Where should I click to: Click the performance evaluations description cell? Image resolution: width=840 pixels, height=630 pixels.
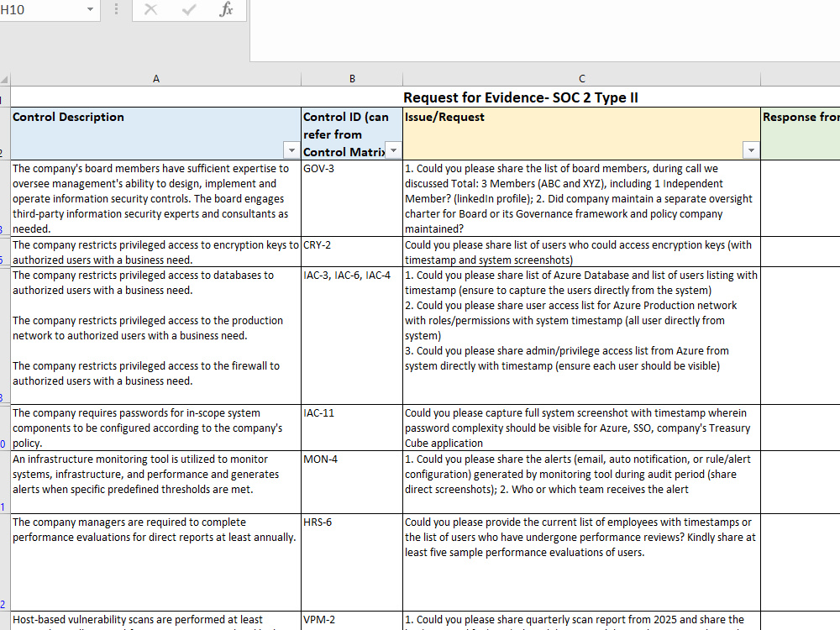(156, 563)
